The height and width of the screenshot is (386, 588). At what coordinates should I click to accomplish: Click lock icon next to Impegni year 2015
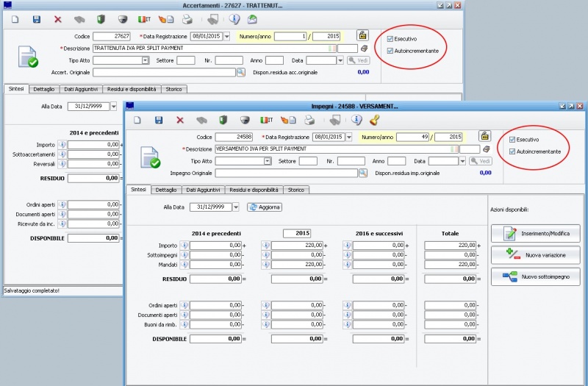(484, 136)
